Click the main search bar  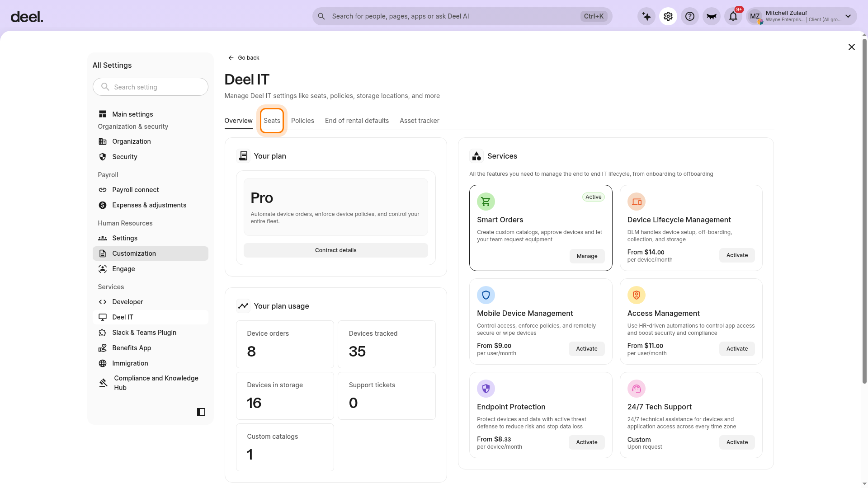coord(462,16)
